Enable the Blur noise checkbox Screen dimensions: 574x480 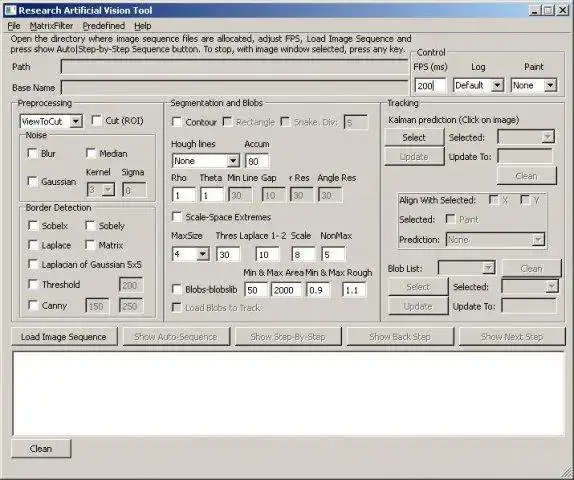click(x=33, y=153)
